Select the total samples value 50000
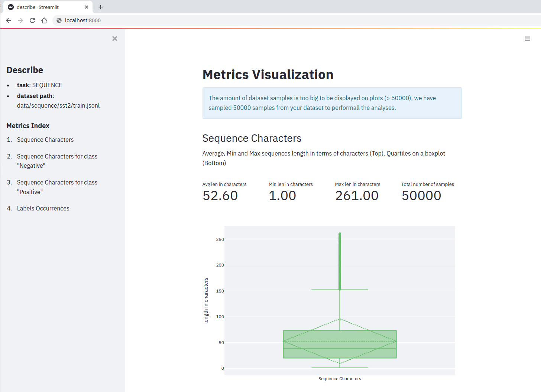541x392 pixels. 421,196
